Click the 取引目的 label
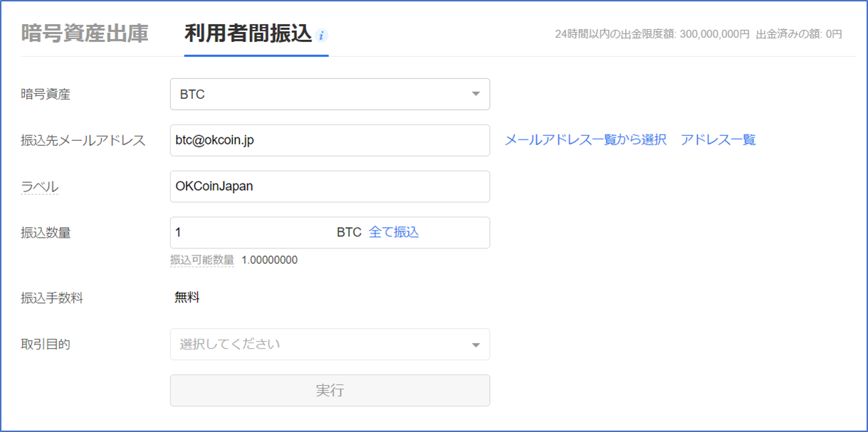The height and width of the screenshot is (432, 868). 46,344
